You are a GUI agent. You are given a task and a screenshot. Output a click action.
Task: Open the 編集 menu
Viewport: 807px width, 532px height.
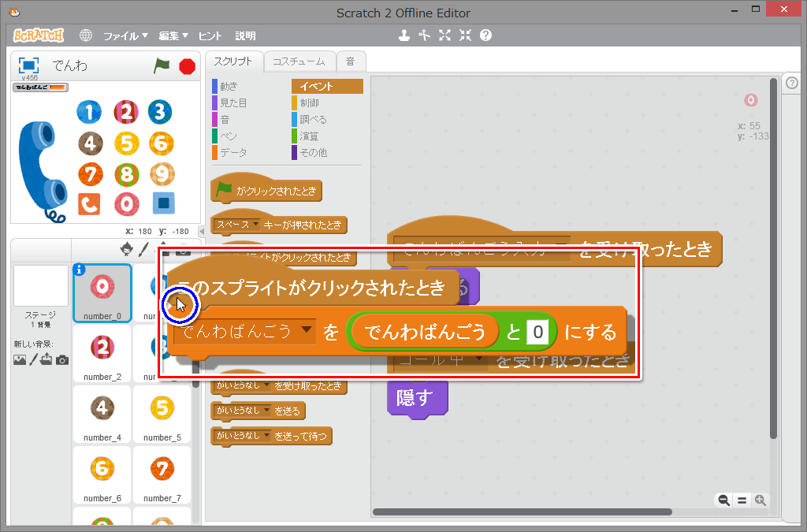tap(173, 36)
